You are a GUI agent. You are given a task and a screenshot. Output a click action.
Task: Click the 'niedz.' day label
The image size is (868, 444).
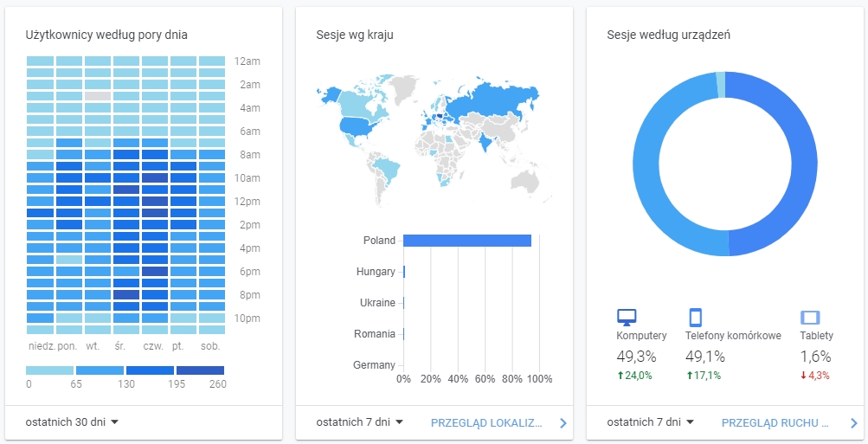click(x=42, y=346)
